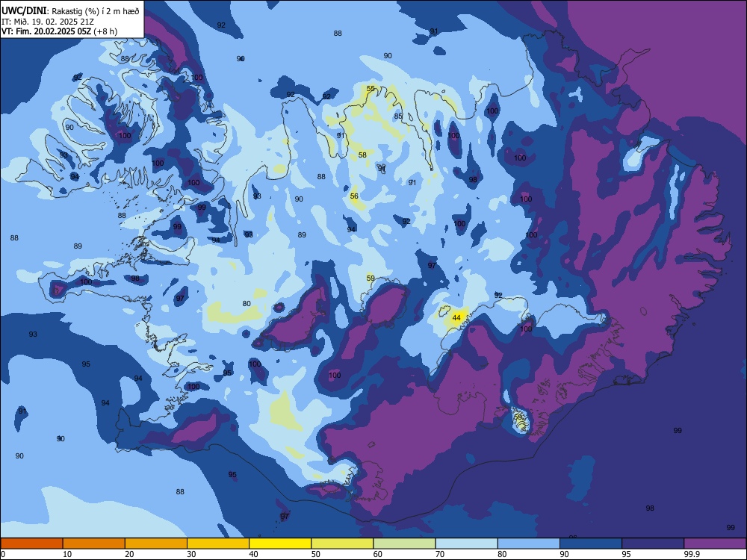
Task: Click the '10' label on color scale
Action: pyautogui.click(x=67, y=554)
